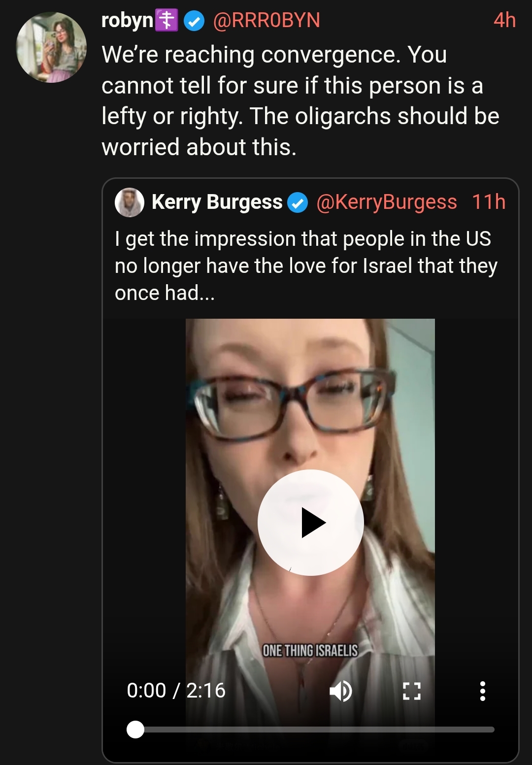
Task: Open the @RRR0BYN handle link
Action: (266, 20)
